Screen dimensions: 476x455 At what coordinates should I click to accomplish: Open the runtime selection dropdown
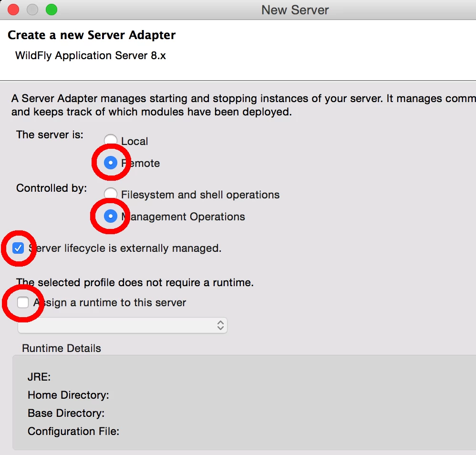click(x=123, y=325)
